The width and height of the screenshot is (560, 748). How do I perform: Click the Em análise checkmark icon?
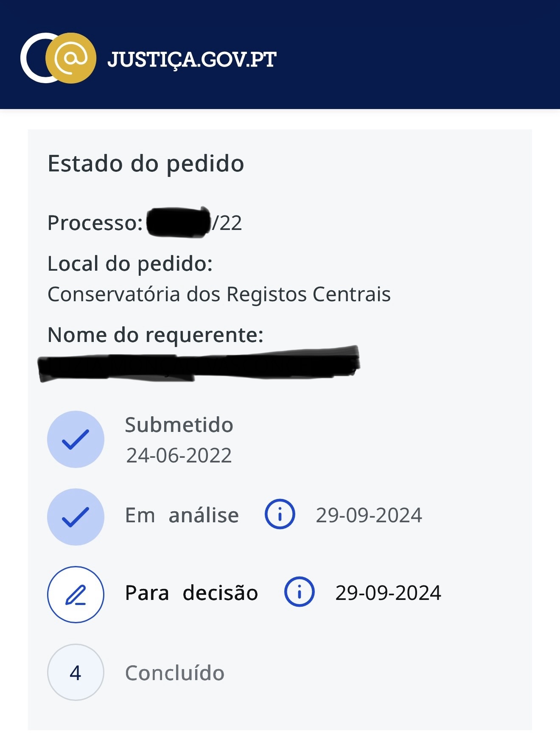click(x=76, y=517)
